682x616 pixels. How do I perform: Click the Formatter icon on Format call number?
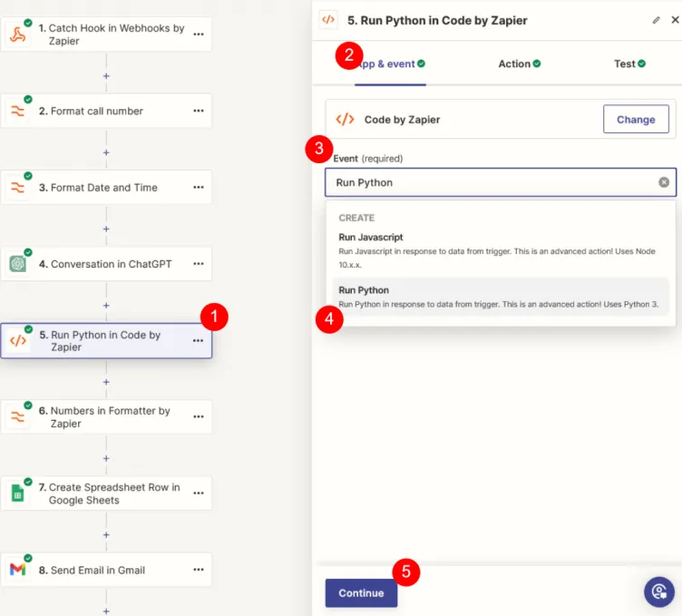tap(17, 112)
